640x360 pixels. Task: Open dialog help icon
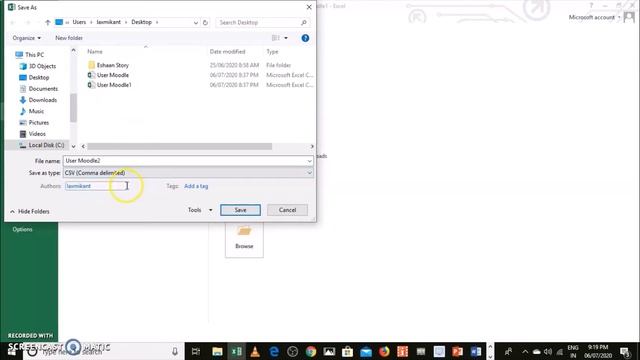(305, 38)
